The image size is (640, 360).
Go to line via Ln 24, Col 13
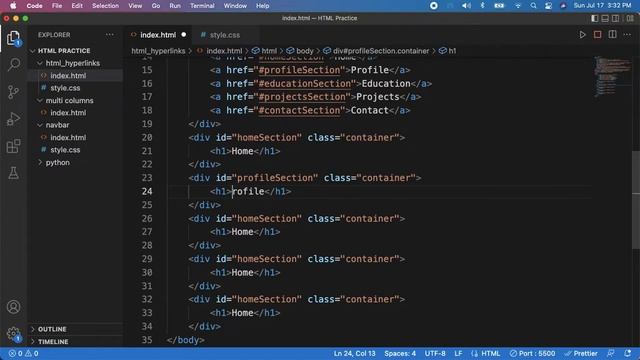354,353
